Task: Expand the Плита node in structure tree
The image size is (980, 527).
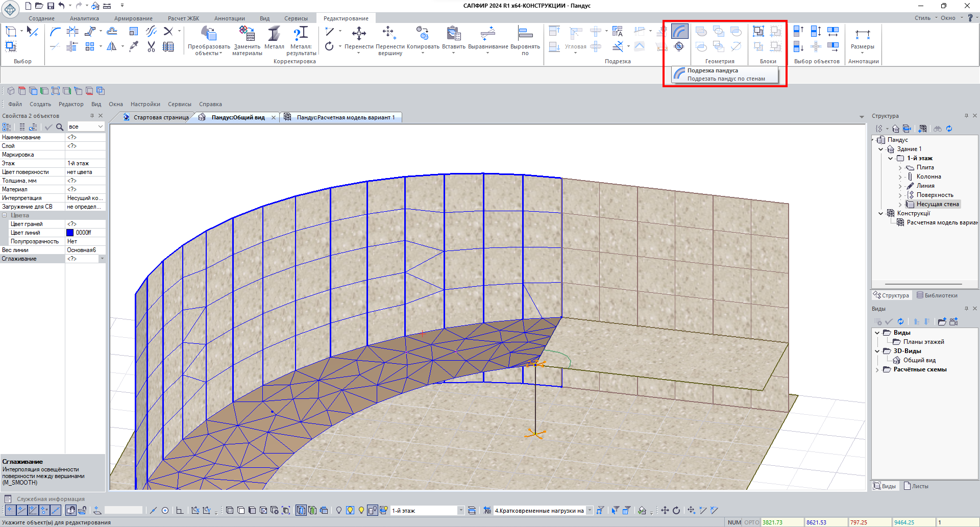Action: (x=900, y=168)
